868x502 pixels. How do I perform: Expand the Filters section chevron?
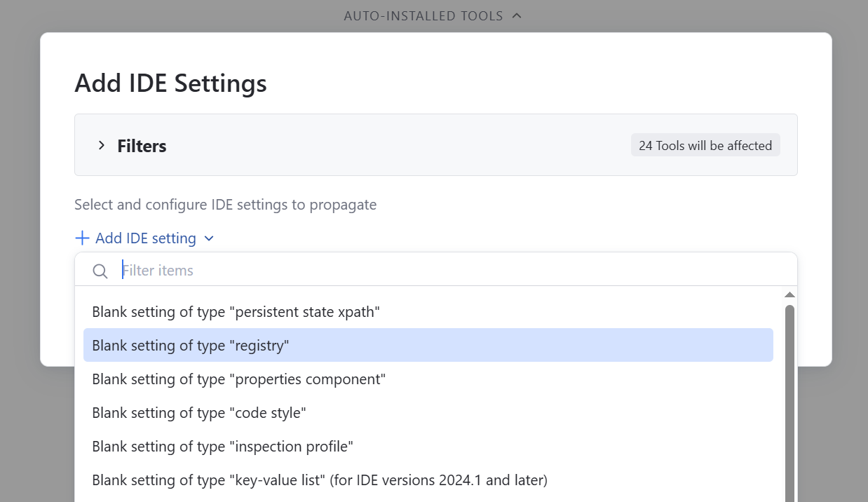tap(102, 146)
